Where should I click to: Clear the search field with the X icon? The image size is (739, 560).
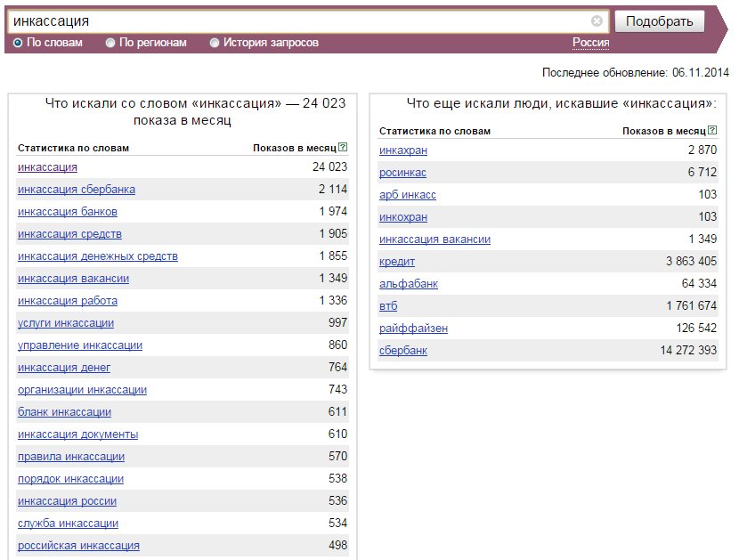[597, 21]
